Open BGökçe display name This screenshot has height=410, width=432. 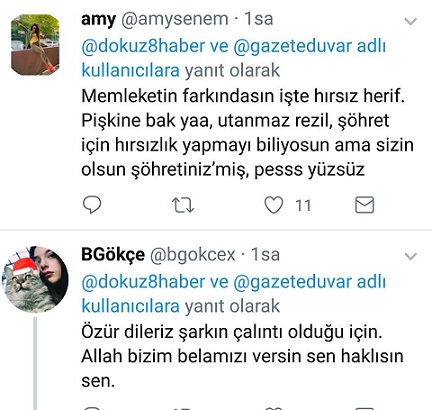pyautogui.click(x=113, y=255)
